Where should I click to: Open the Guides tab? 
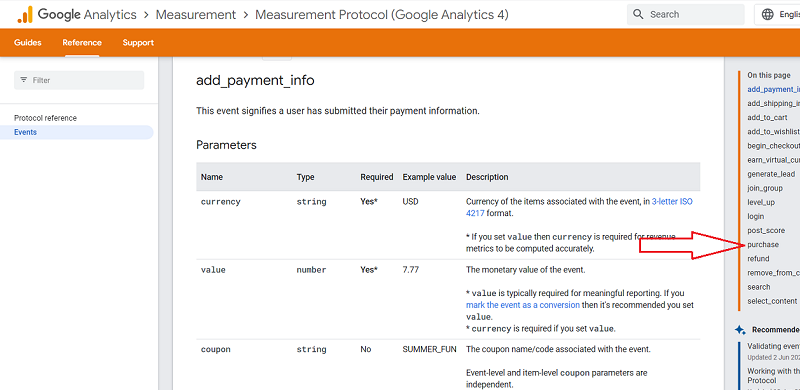click(28, 42)
